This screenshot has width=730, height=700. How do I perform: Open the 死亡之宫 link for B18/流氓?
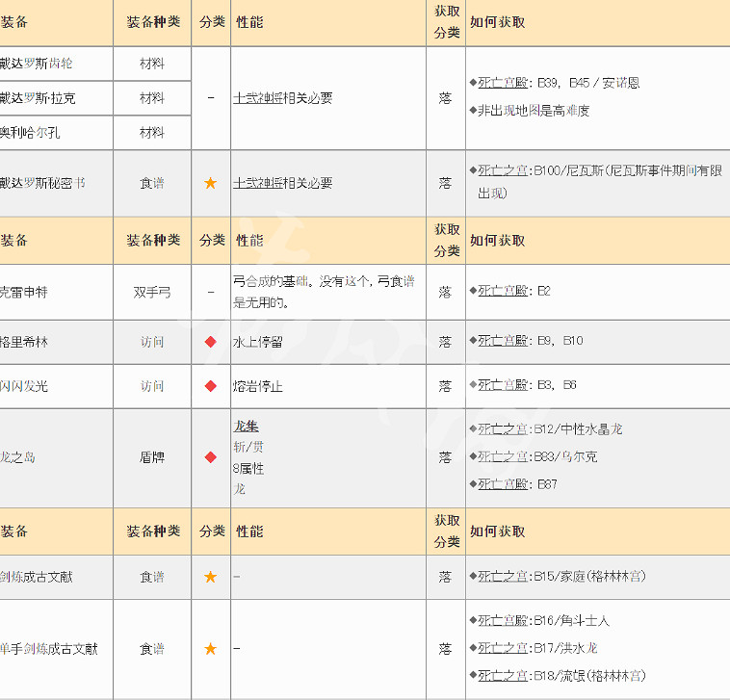[504, 675]
